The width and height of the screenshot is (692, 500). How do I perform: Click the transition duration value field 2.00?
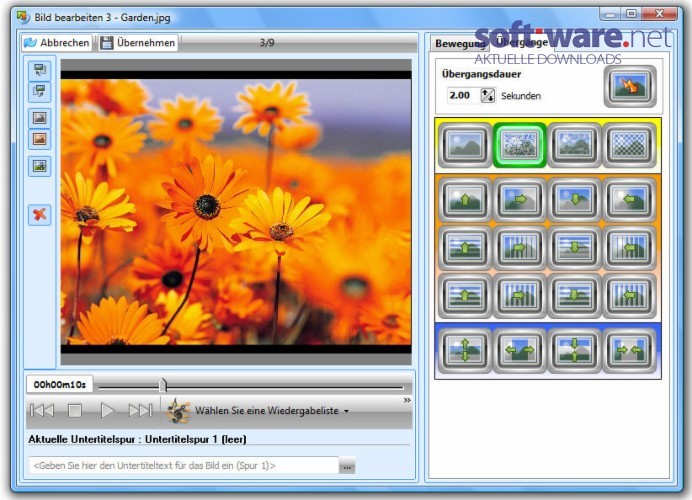click(x=463, y=95)
